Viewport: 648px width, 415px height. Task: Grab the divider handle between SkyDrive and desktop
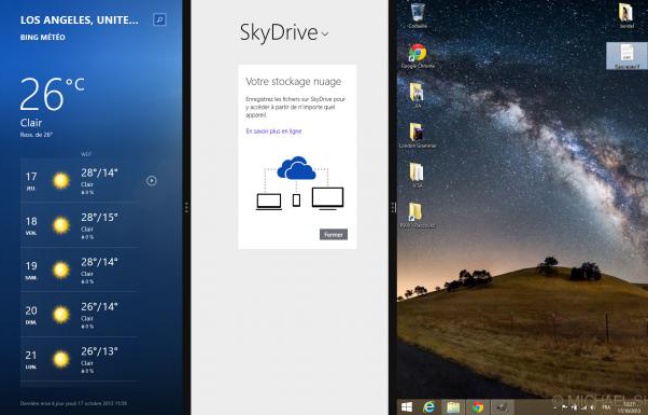(x=393, y=208)
